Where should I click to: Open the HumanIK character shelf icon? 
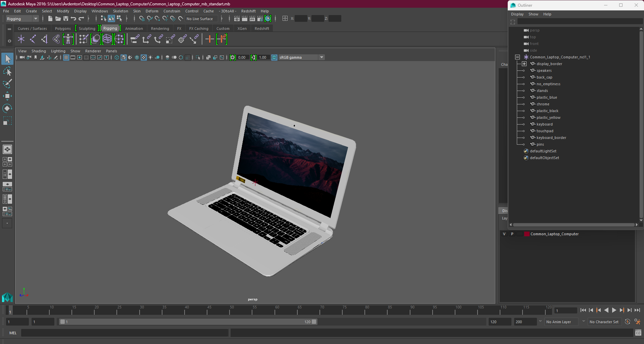tap(68, 39)
